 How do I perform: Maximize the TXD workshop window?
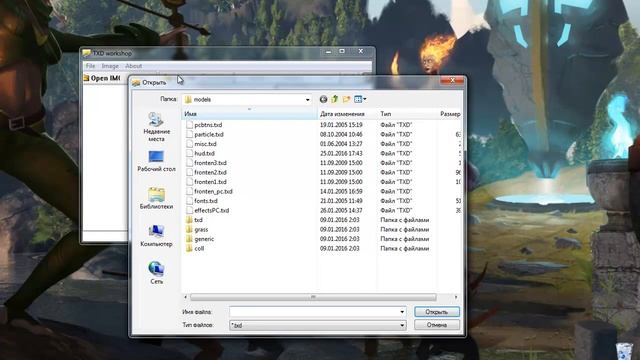pos(342,51)
